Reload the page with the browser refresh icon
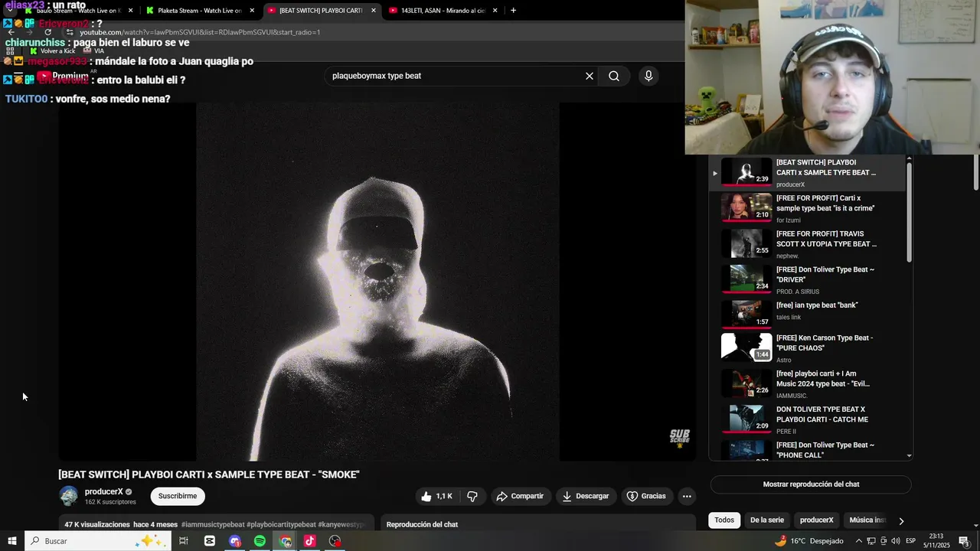Viewport: 980px width, 551px height. [x=48, y=32]
